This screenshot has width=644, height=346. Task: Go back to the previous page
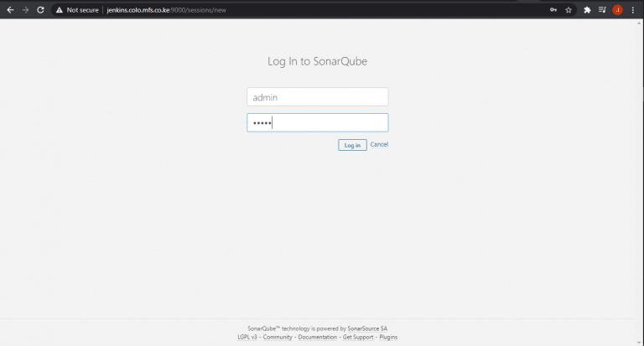tap(10, 10)
